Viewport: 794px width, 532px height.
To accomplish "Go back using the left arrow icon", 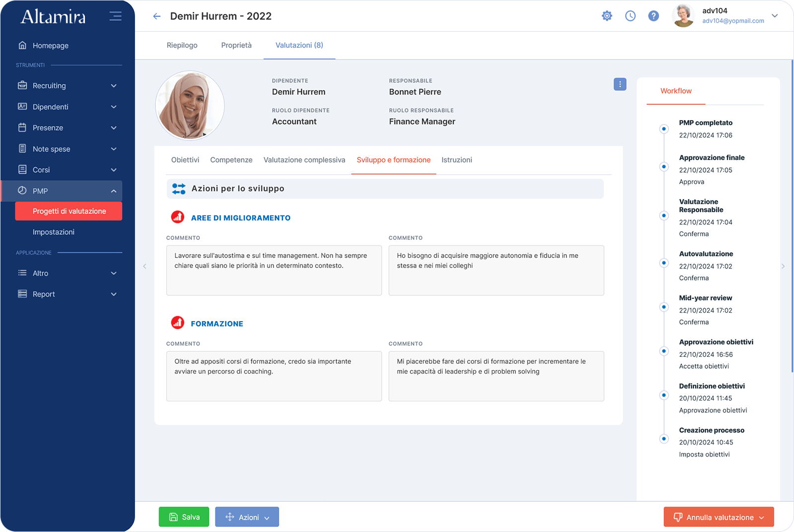I will pyautogui.click(x=157, y=16).
